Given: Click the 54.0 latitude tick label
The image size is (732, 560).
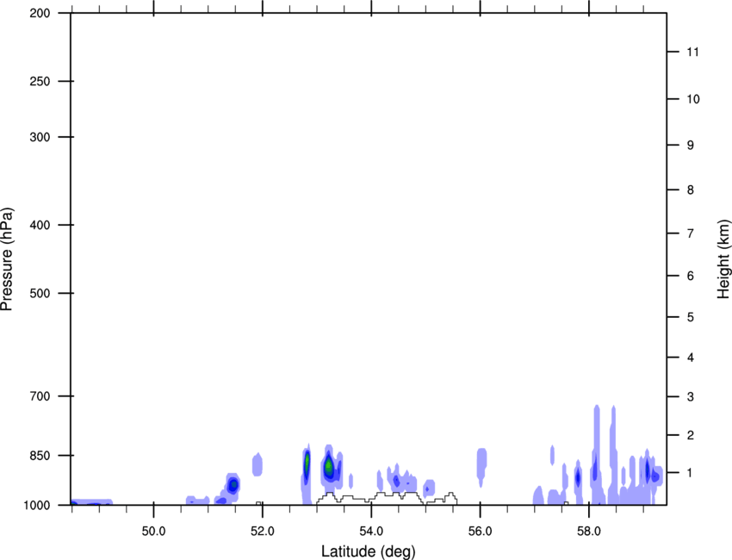Looking at the screenshot, I should (x=371, y=532).
